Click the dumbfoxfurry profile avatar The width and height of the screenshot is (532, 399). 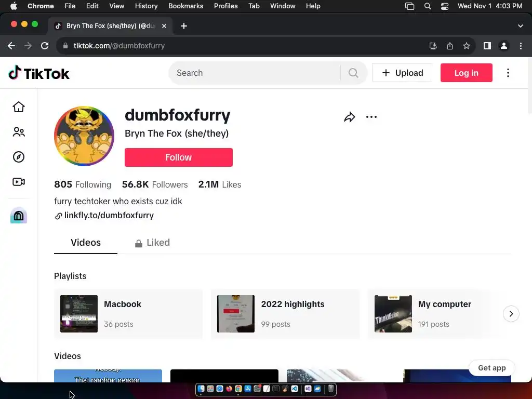click(x=84, y=136)
